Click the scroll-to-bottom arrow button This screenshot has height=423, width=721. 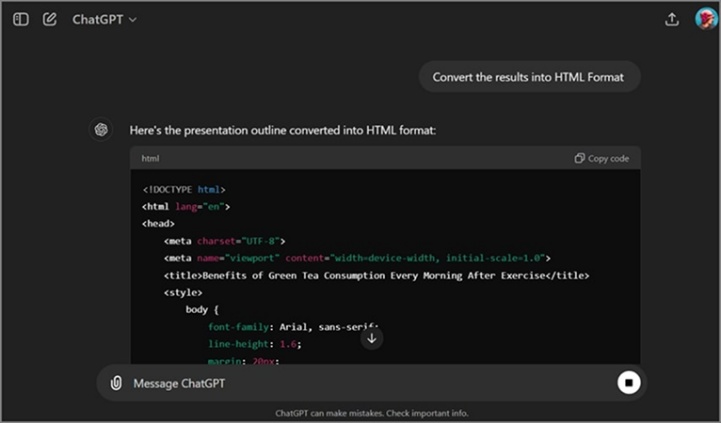pyautogui.click(x=371, y=338)
